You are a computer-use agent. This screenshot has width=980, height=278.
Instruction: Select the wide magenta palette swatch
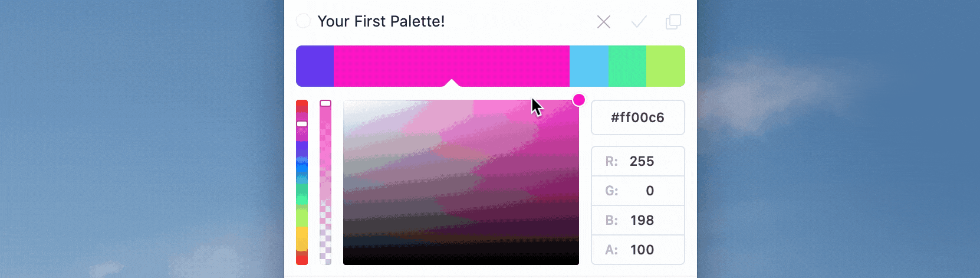click(x=452, y=66)
